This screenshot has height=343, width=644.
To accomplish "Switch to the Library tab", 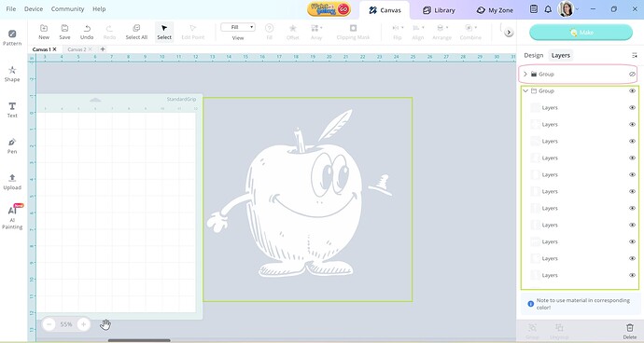I will [439, 10].
